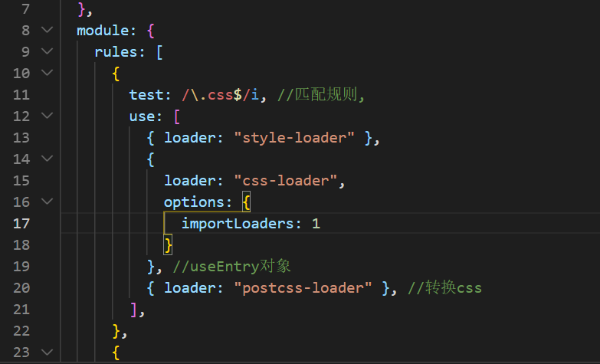The height and width of the screenshot is (364, 600).
Task: Click the value 1 after importLoaders
Action: pyautogui.click(x=316, y=224)
